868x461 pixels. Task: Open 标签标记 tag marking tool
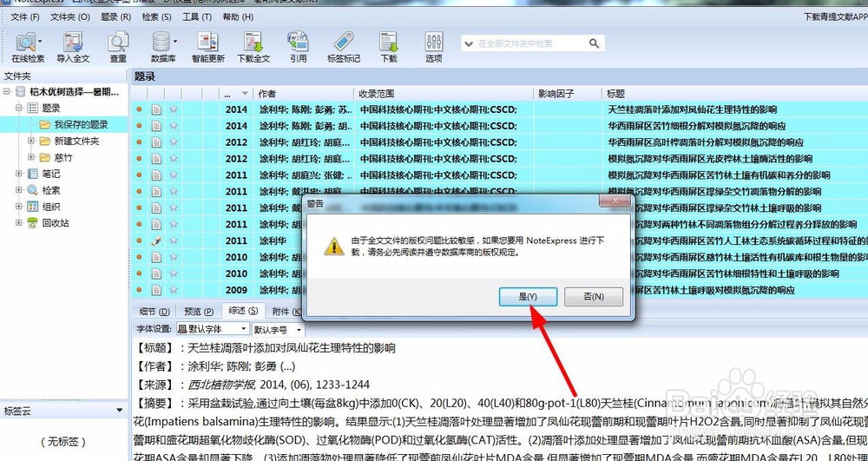[344, 47]
